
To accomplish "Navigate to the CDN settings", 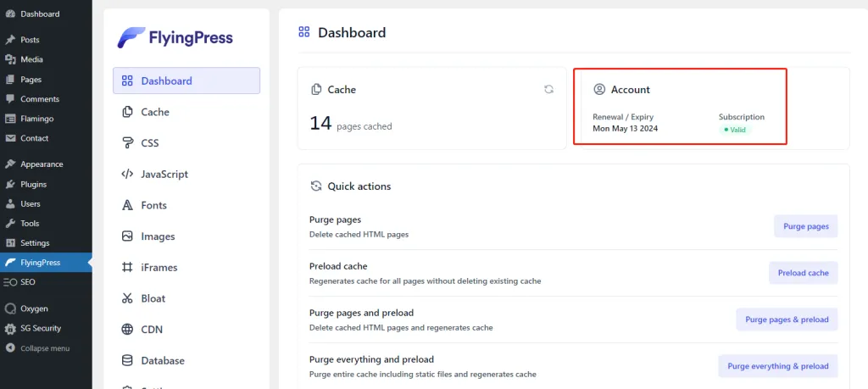I will [151, 330].
